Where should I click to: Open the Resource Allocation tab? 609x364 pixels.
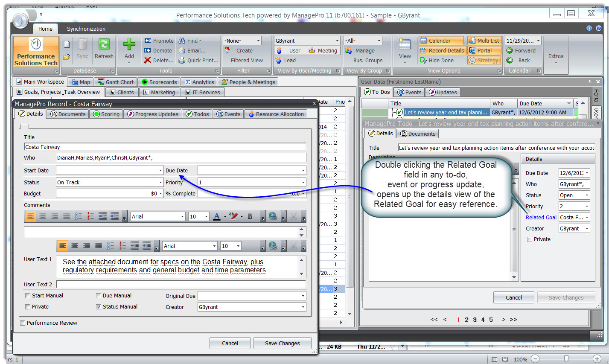(276, 114)
